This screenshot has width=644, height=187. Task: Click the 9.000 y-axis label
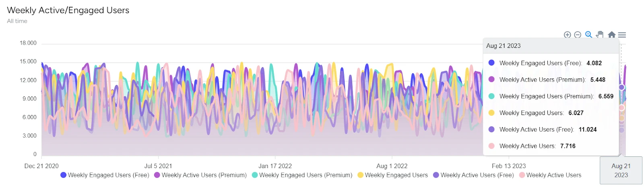point(29,99)
